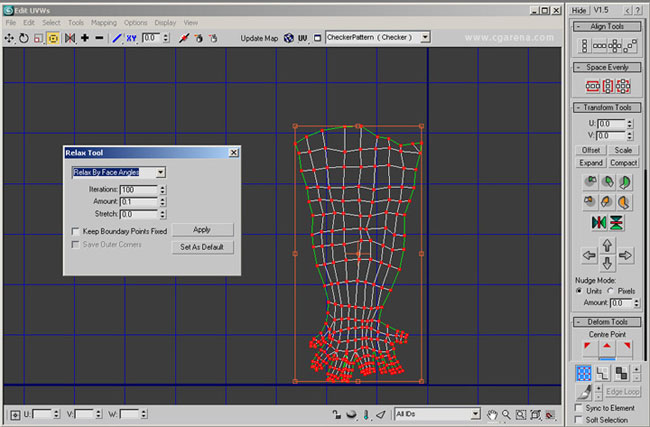The width and height of the screenshot is (650, 427).
Task: Click the nudge up arrow
Action: tap(607, 245)
